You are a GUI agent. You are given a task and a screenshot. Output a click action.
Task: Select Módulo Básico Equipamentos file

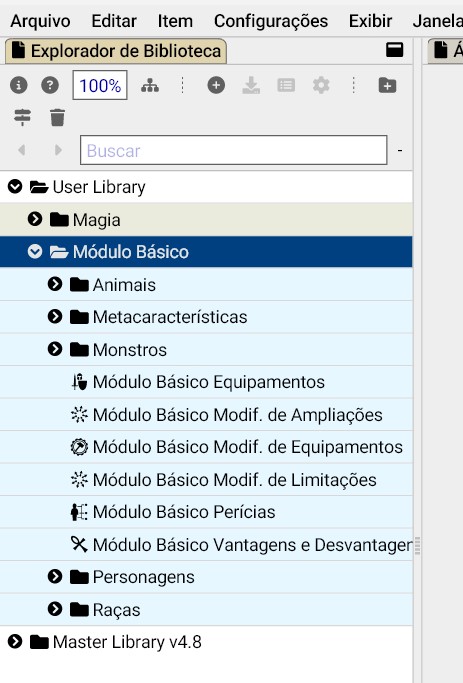(206, 382)
